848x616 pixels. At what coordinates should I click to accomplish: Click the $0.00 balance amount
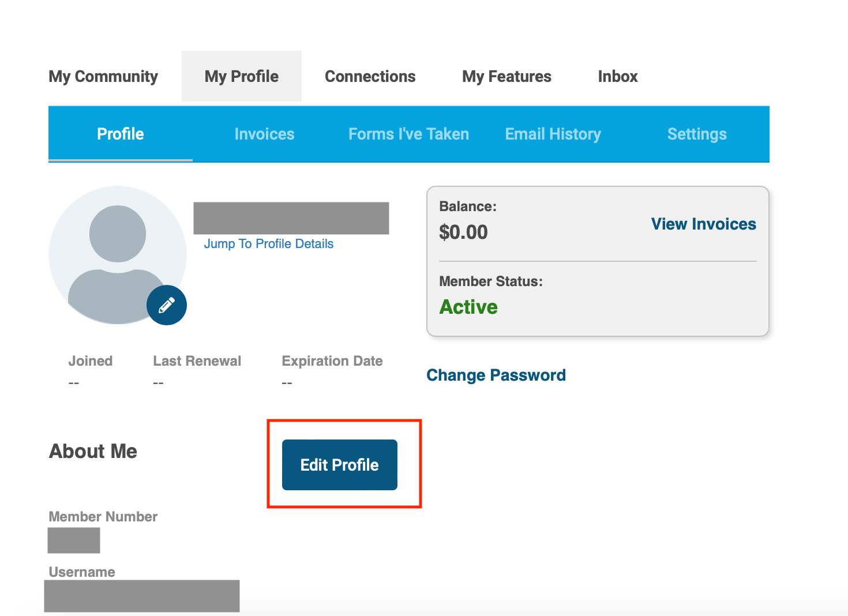463,232
